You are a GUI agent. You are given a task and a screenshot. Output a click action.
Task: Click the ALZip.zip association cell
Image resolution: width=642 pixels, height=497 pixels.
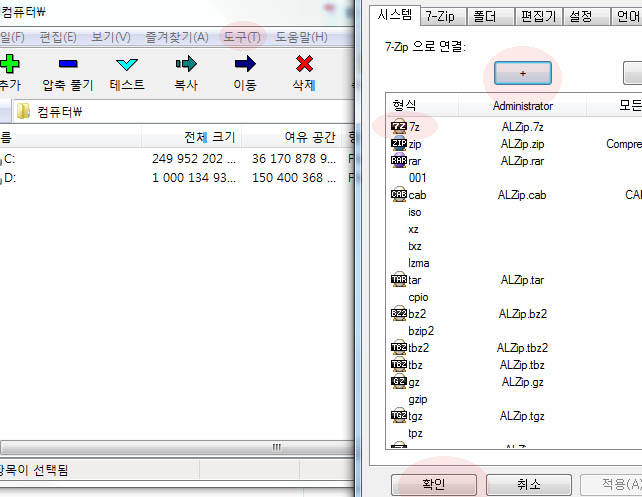click(x=522, y=144)
